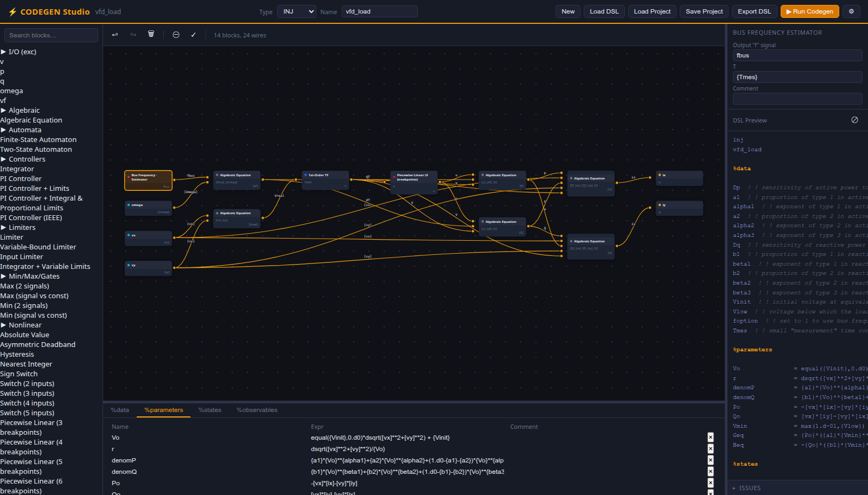The width and height of the screenshot is (868, 495).
Task: Click the Run Codegen button
Action: click(x=809, y=11)
